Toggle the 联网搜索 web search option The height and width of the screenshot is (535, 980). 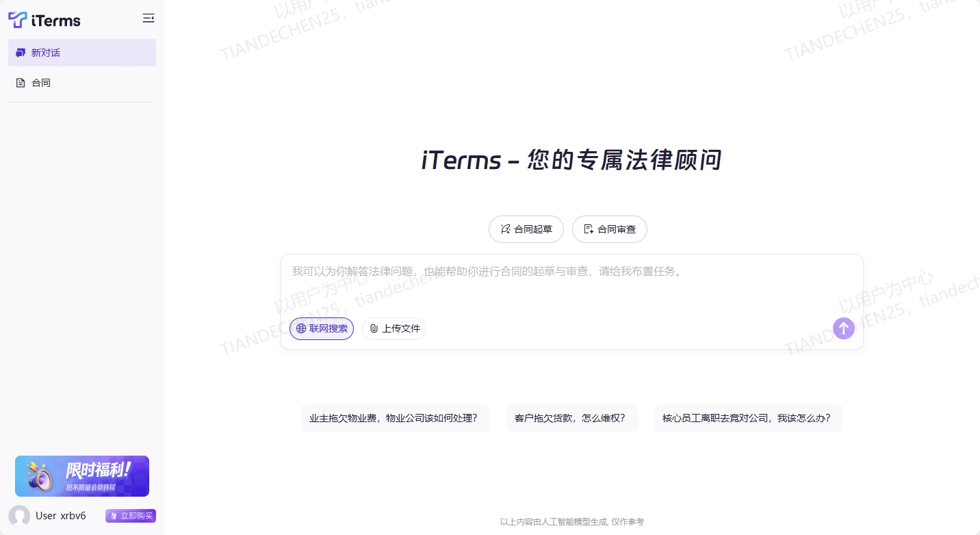[x=322, y=328]
